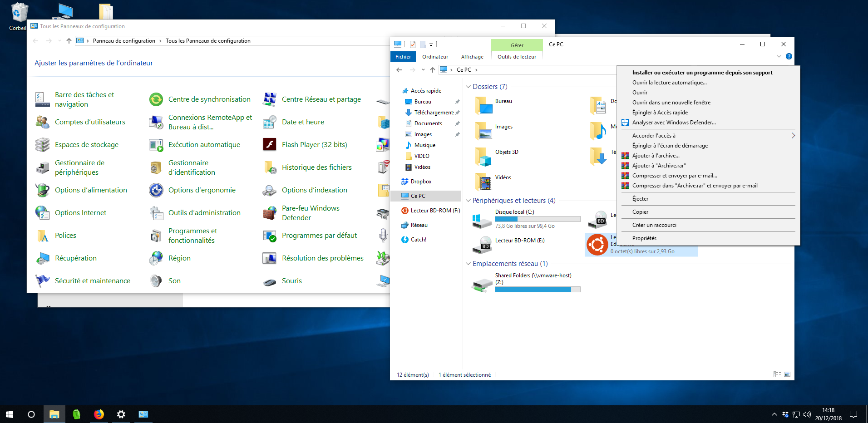Image resolution: width=868 pixels, height=423 pixels.
Task: Launch Firefox from the taskbar
Action: click(x=99, y=414)
